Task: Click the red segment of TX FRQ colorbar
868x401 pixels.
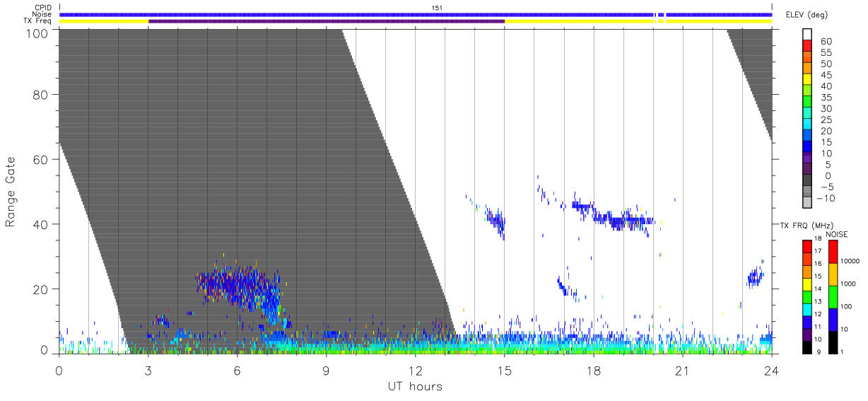Action: [808, 246]
